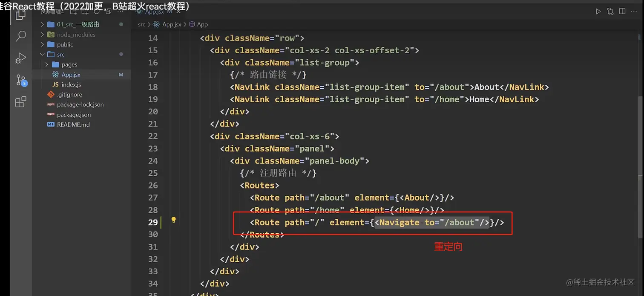Click the Open Changes compare icon
This screenshot has width=644, height=296.
pyautogui.click(x=610, y=12)
